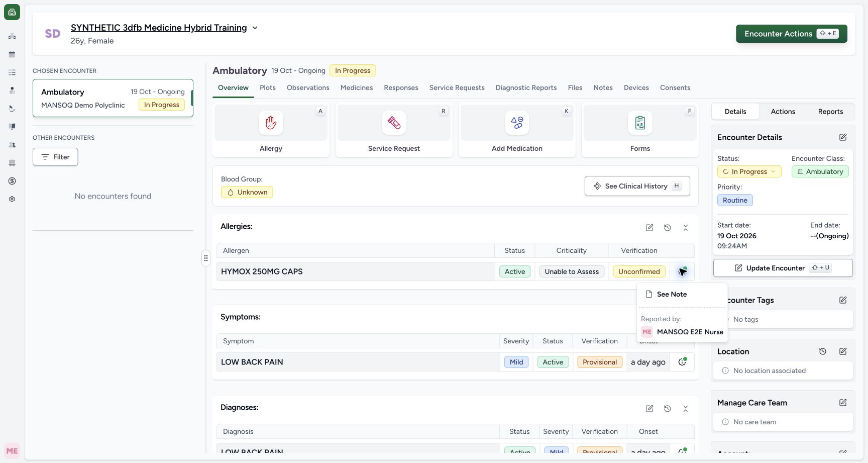Image resolution: width=868 pixels, height=463 pixels.
Task: Click the panel resize drag handle
Action: 206,258
